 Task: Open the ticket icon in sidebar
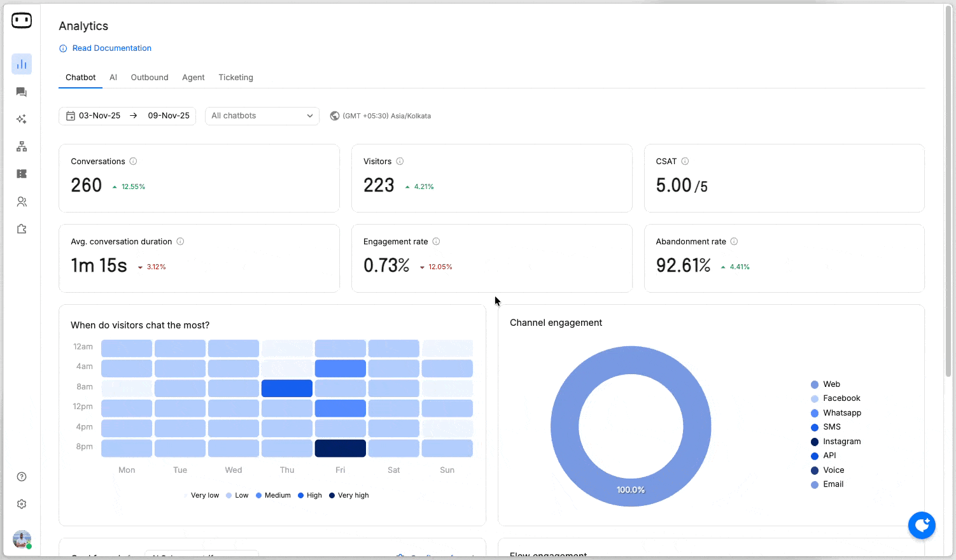click(22, 174)
